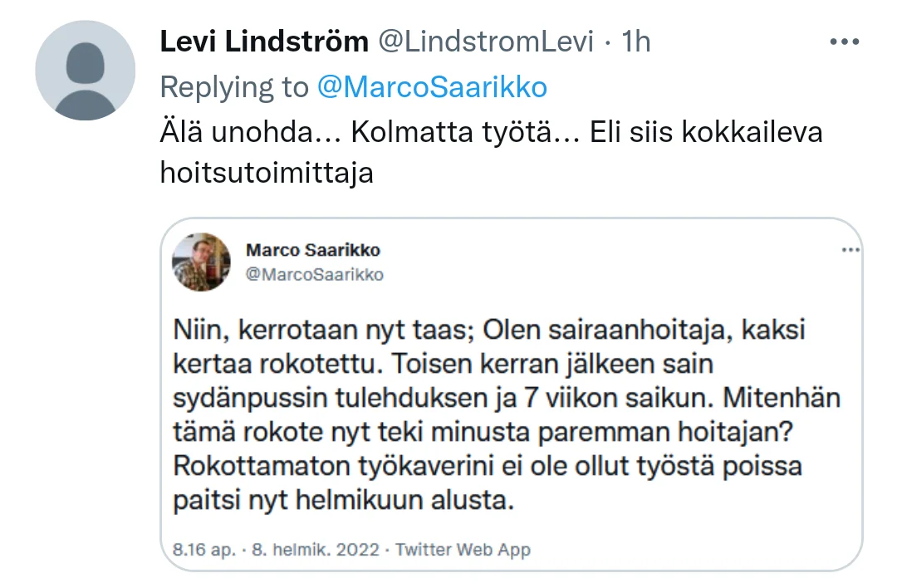Click the Replying to label text
Image resolution: width=897 pixels, height=588 pixels.
[x=234, y=86]
